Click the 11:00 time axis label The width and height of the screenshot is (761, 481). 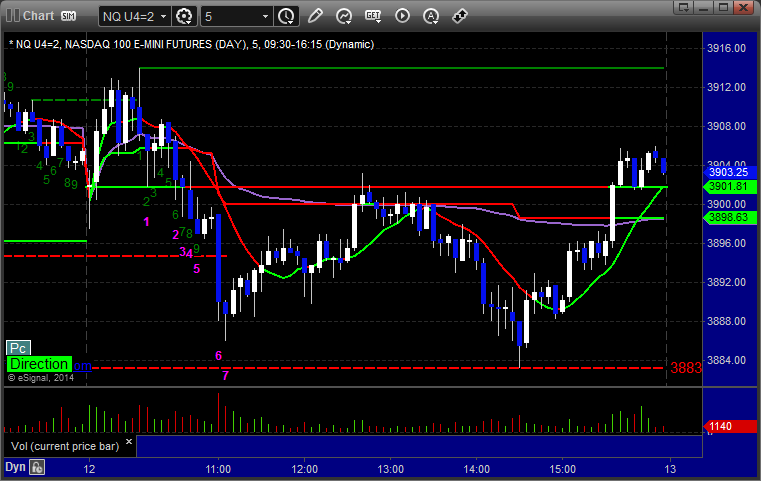[218, 469]
